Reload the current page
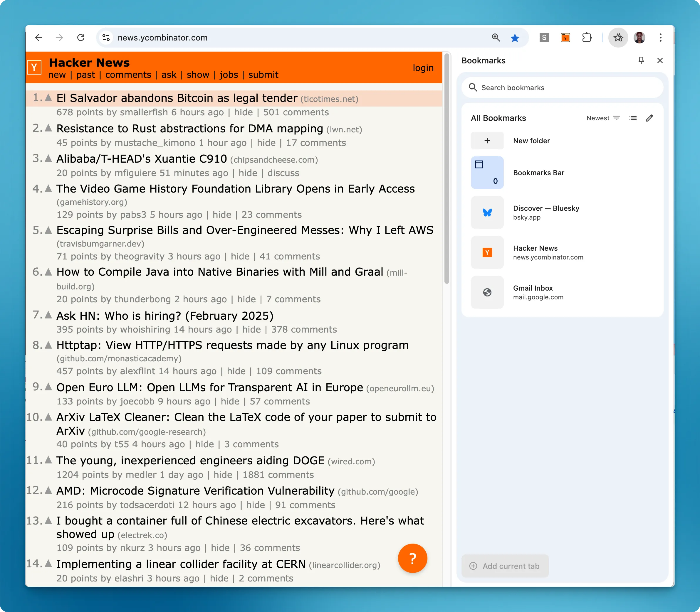Image resolution: width=700 pixels, height=612 pixels. 81,38
